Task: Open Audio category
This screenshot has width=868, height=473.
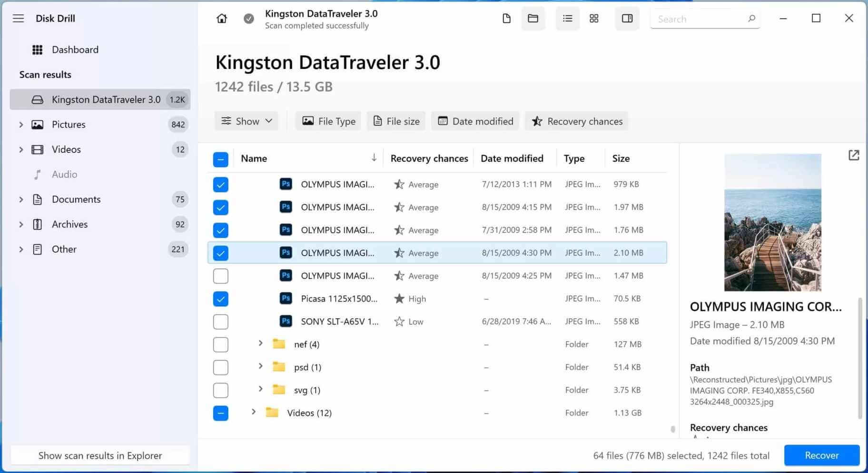Action: click(x=64, y=175)
